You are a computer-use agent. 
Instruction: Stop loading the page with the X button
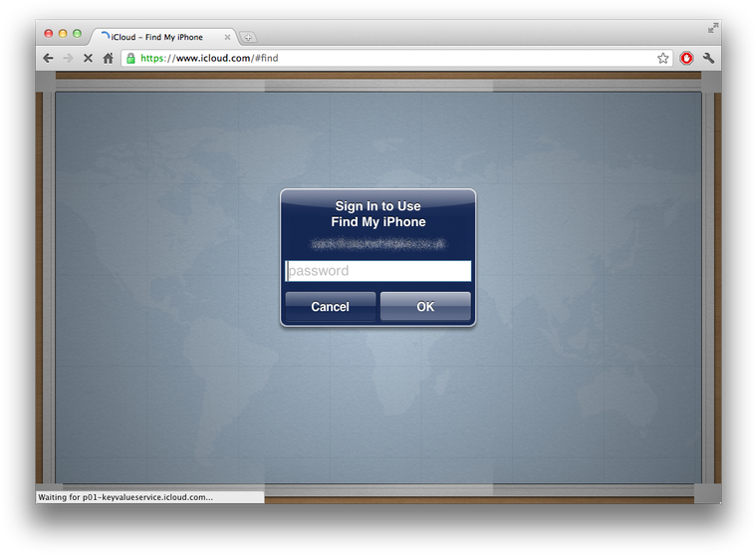(x=88, y=59)
